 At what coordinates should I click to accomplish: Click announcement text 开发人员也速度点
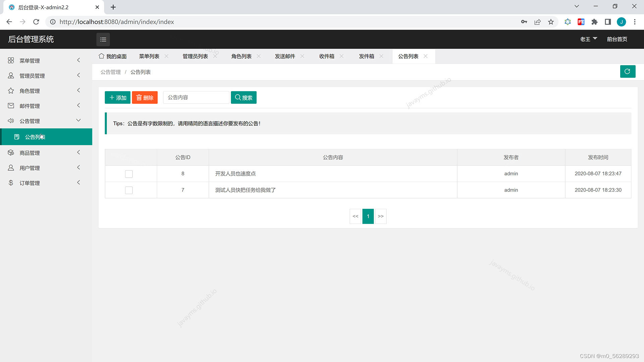[x=235, y=174]
